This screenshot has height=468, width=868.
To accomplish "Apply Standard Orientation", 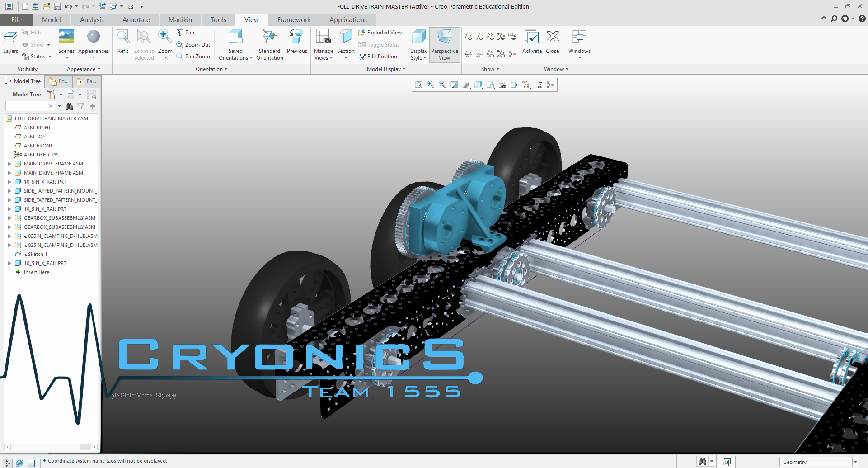I will pos(270,44).
